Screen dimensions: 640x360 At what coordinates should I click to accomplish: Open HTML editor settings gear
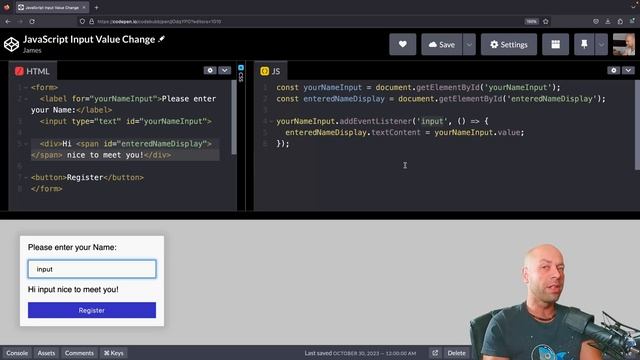coord(210,70)
